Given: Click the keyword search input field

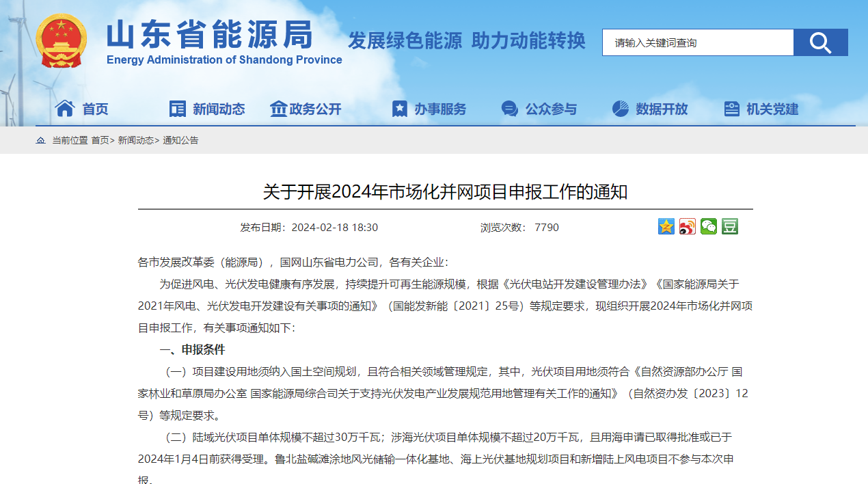Looking at the screenshot, I should click(698, 42).
